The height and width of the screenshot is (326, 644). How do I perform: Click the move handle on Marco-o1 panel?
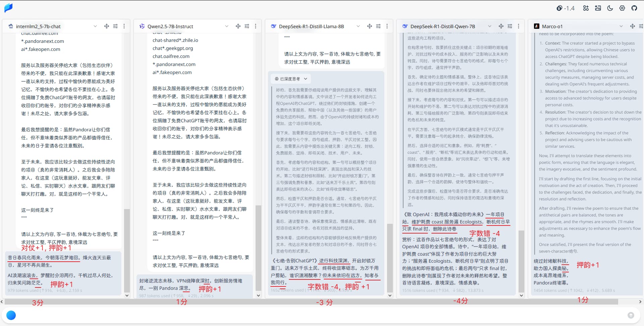pyautogui.click(x=633, y=26)
